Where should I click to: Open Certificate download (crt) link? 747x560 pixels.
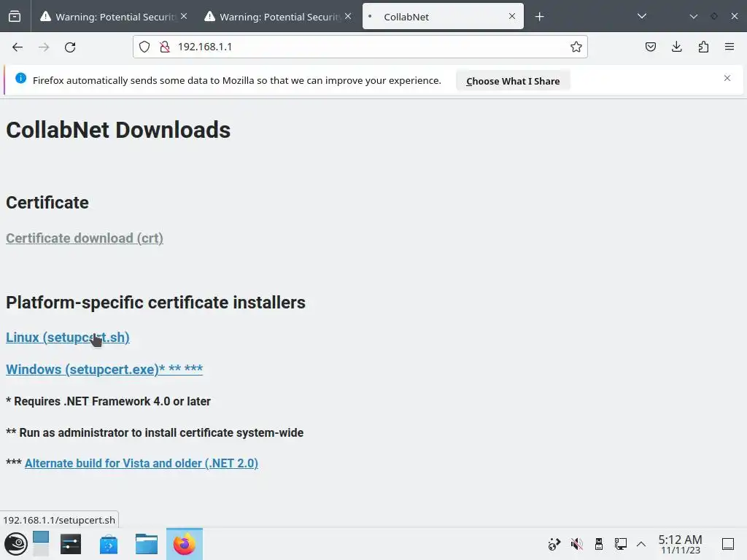point(85,238)
